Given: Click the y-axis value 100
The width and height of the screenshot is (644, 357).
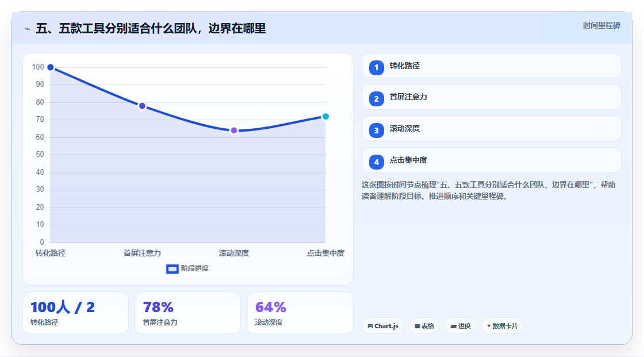Looking at the screenshot, I should click(38, 67).
